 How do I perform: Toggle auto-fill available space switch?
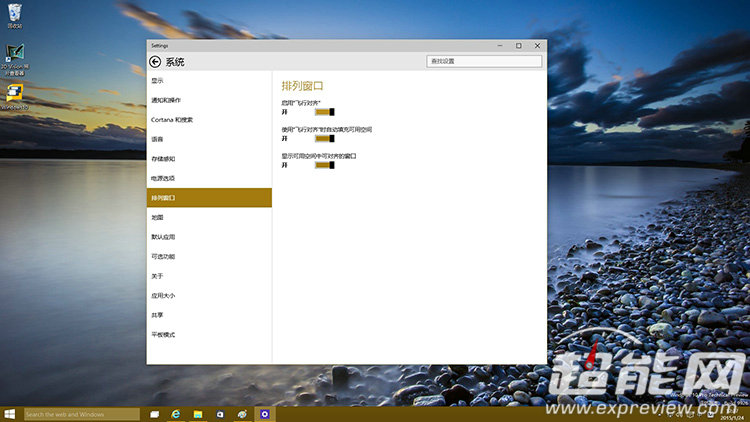324,139
